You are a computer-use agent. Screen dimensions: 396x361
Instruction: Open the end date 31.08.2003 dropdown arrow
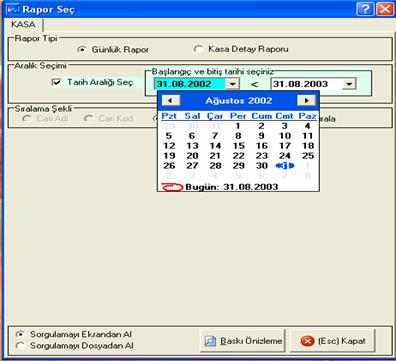(349, 84)
